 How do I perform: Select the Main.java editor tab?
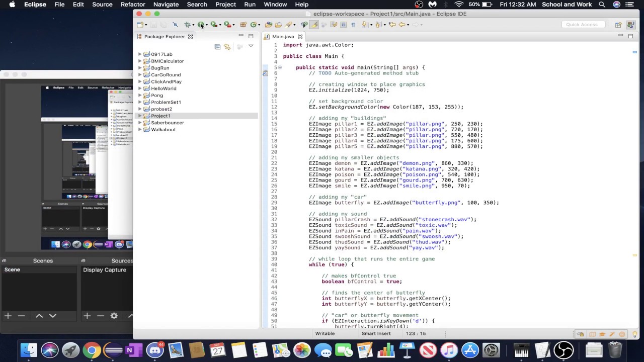click(x=283, y=37)
